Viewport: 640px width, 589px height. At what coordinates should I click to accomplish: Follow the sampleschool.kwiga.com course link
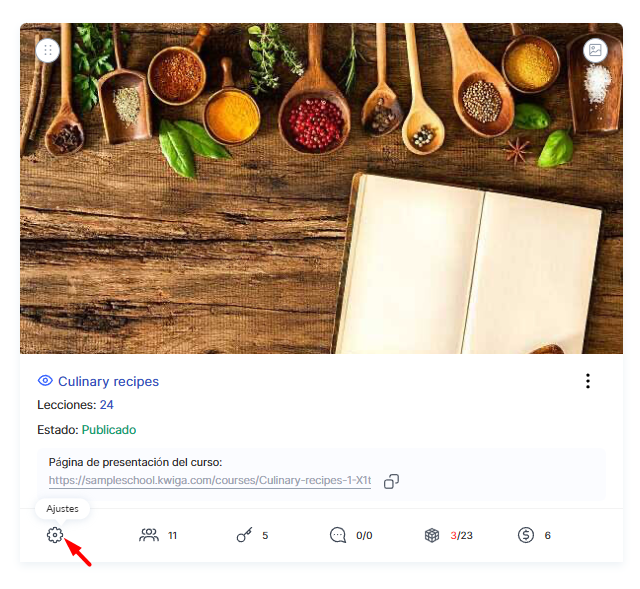[x=210, y=480]
